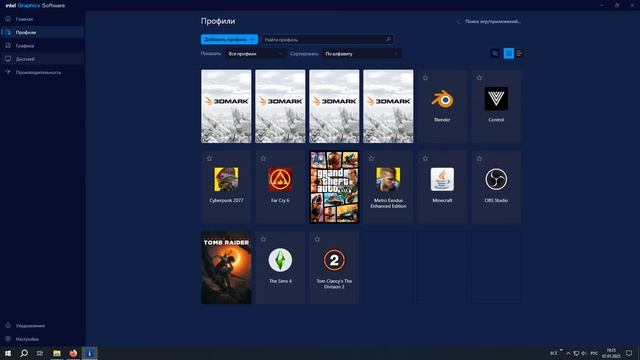Open the network icon in system tray

(576, 353)
